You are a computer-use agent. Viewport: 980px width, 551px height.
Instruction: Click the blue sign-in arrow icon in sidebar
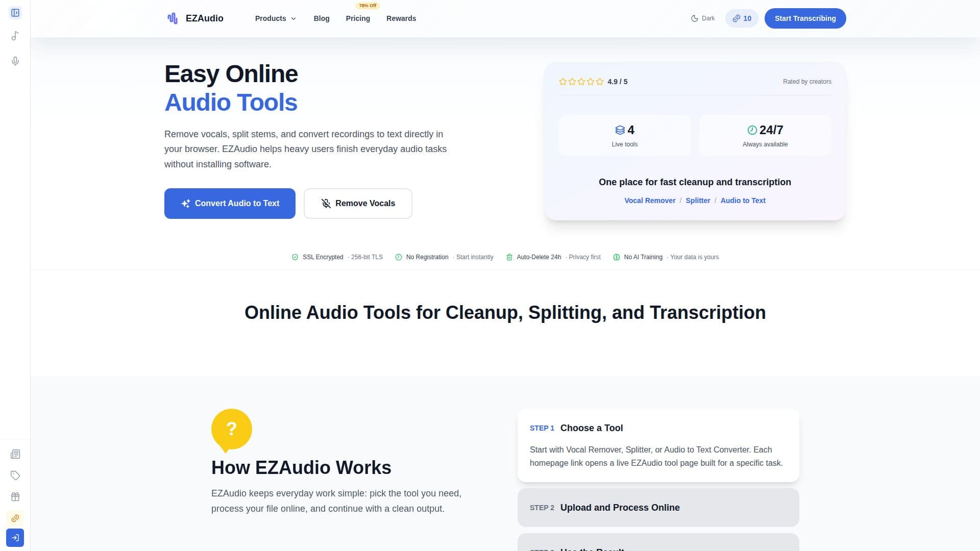15,538
